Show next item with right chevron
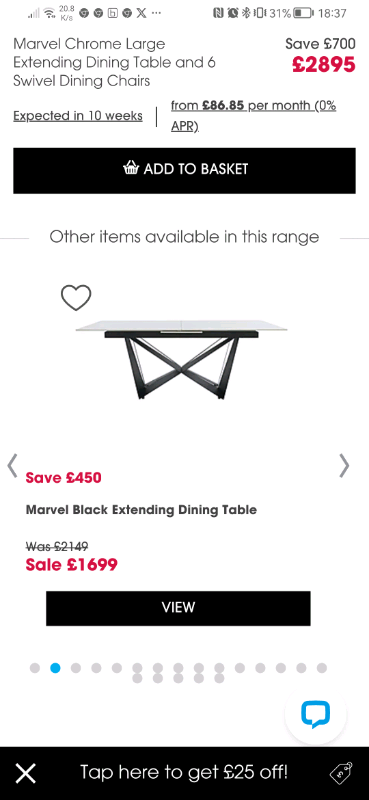The height and width of the screenshot is (800, 369). click(x=345, y=465)
